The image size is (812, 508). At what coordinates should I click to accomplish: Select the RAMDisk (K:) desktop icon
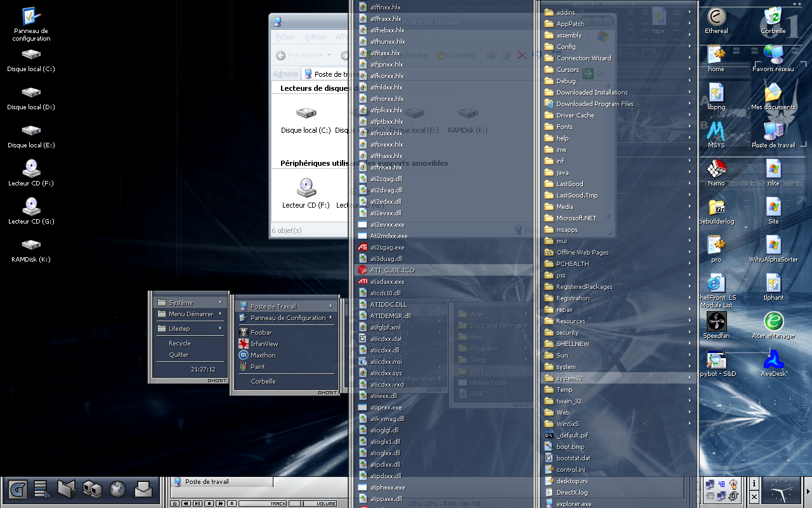pyautogui.click(x=31, y=249)
